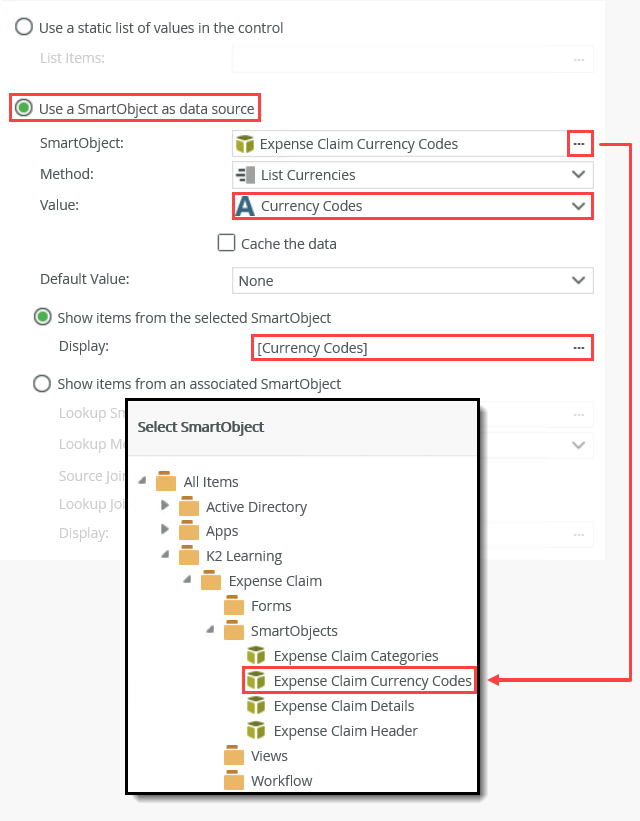640x821 pixels.
Task: Click the Forms folder icon
Action: [233, 606]
